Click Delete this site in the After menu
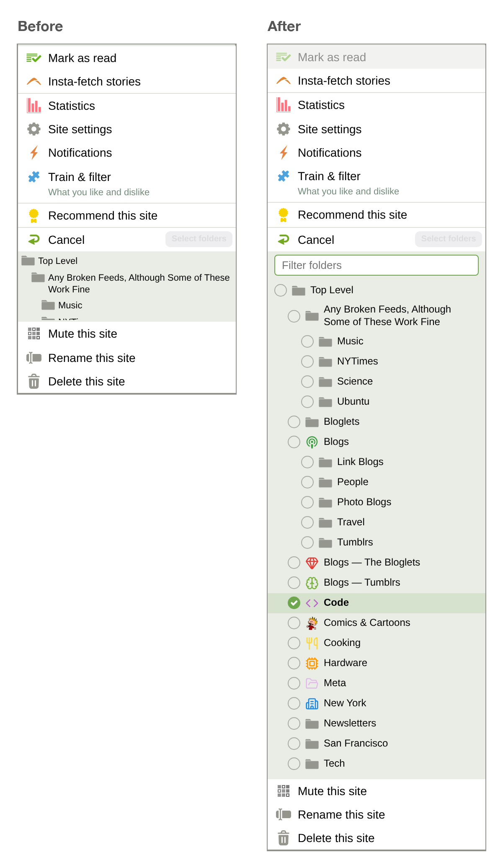The height and width of the screenshot is (868, 503). pos(377,838)
